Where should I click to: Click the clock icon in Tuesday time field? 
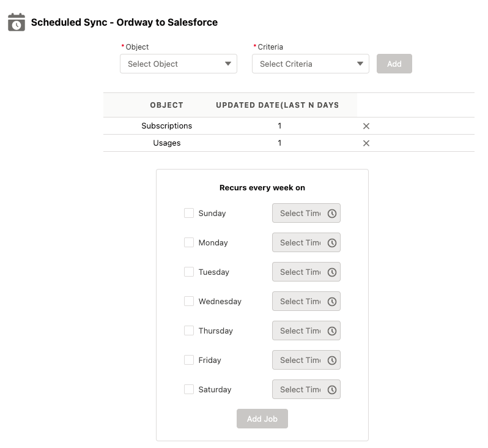pos(332,272)
